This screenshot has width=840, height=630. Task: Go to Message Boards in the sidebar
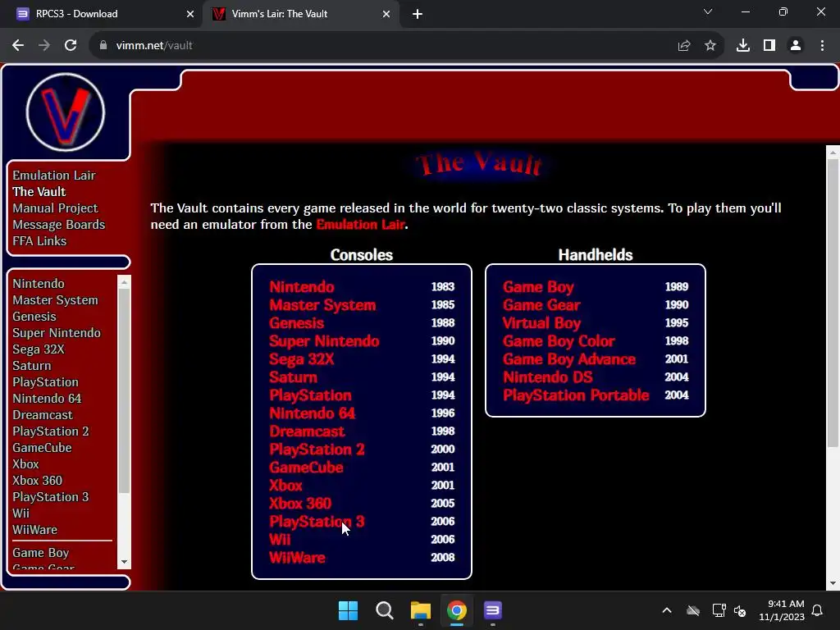point(59,225)
